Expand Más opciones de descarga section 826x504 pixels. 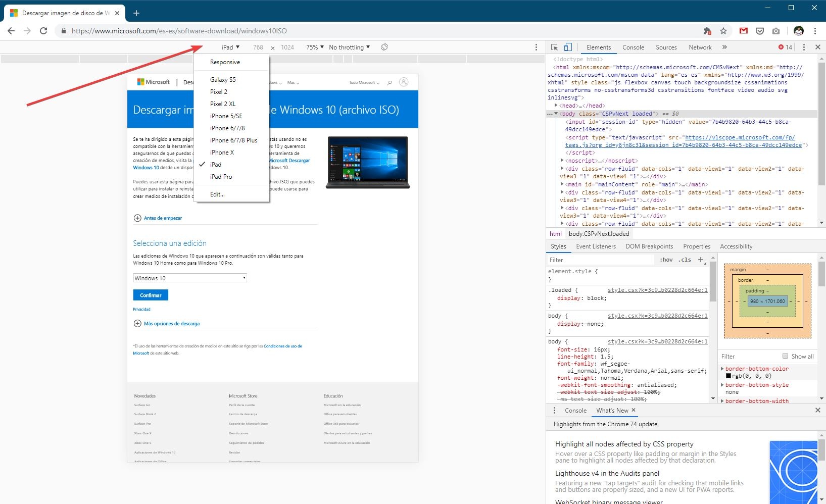(167, 323)
